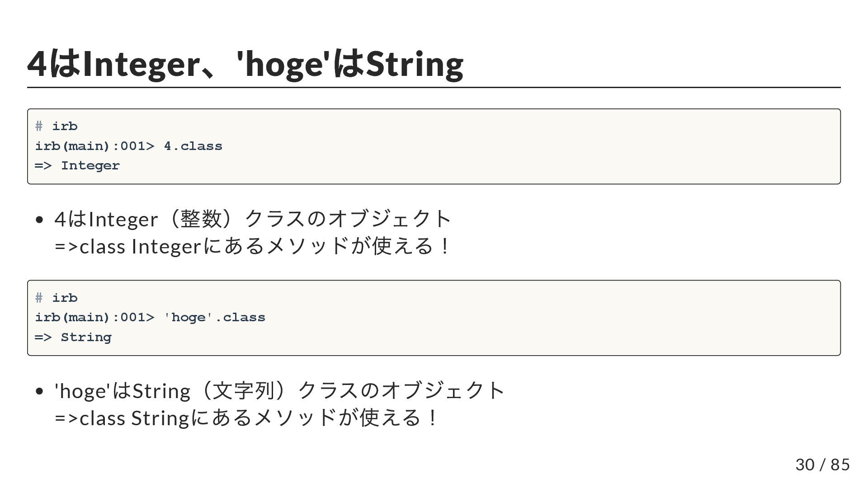
Task: Click "'hoge'" in the slide title
Action: 281,64
